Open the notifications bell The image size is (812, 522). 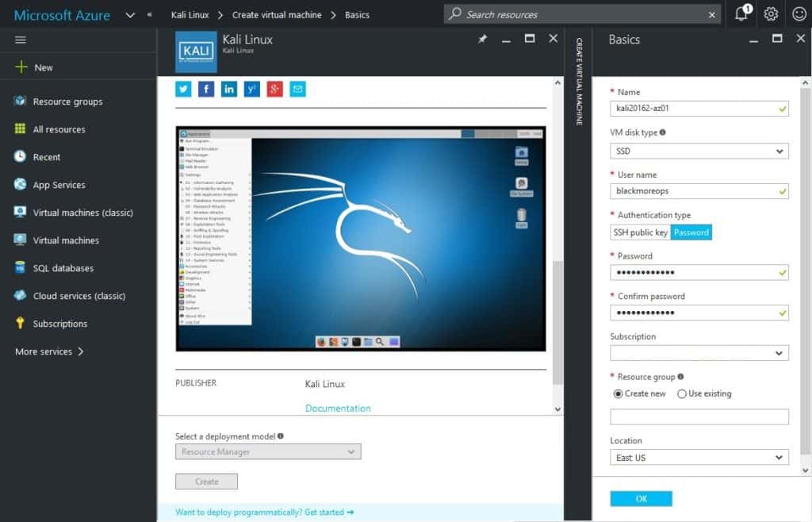click(x=741, y=13)
